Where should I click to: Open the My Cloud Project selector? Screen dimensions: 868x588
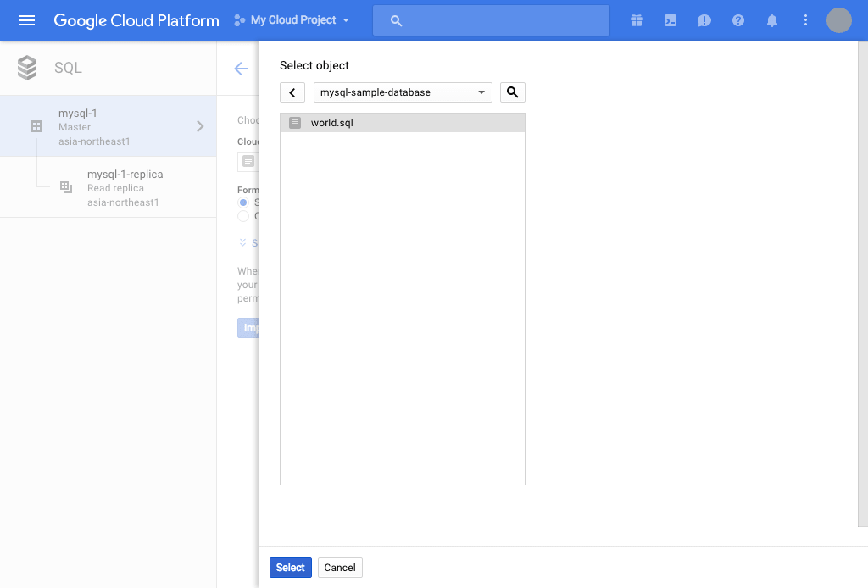pos(292,20)
